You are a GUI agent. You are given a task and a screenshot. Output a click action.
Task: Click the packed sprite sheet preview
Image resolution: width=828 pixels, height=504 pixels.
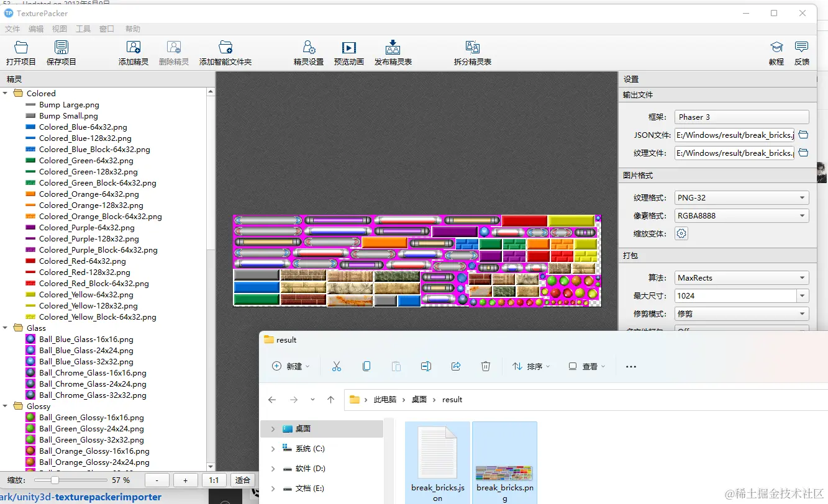417,261
